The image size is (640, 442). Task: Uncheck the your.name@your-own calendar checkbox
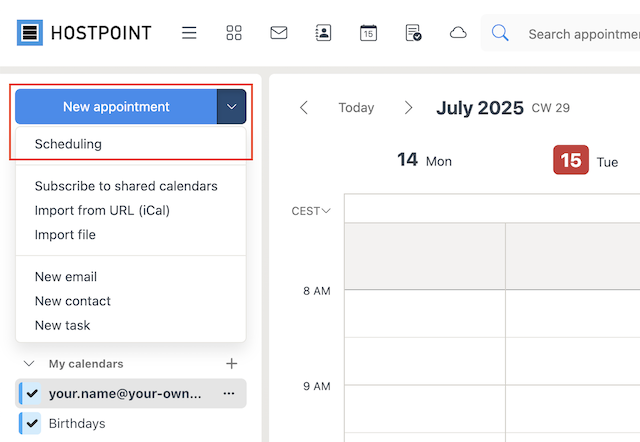pyautogui.click(x=32, y=393)
